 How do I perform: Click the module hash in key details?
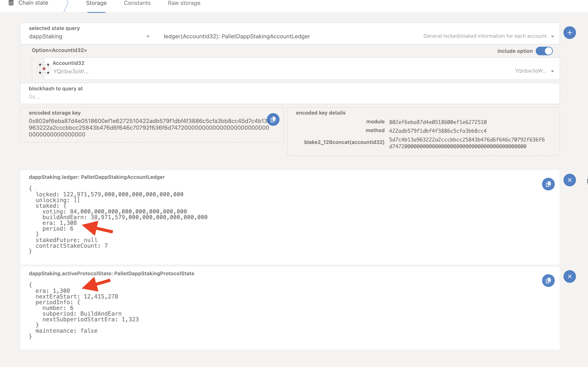coord(438,122)
